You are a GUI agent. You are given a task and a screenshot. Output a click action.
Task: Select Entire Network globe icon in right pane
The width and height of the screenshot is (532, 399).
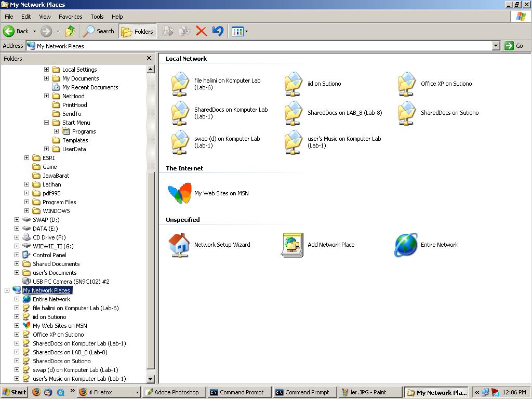[x=406, y=245]
